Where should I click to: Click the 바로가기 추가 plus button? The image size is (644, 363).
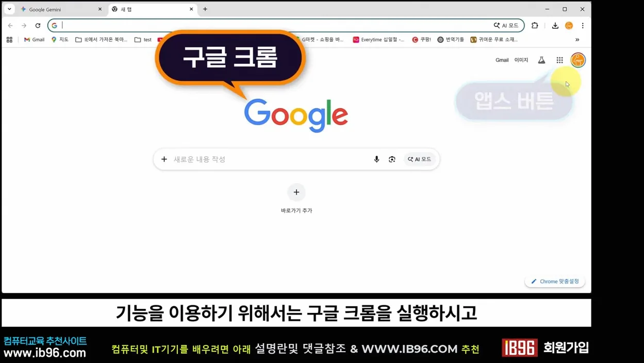click(x=296, y=192)
